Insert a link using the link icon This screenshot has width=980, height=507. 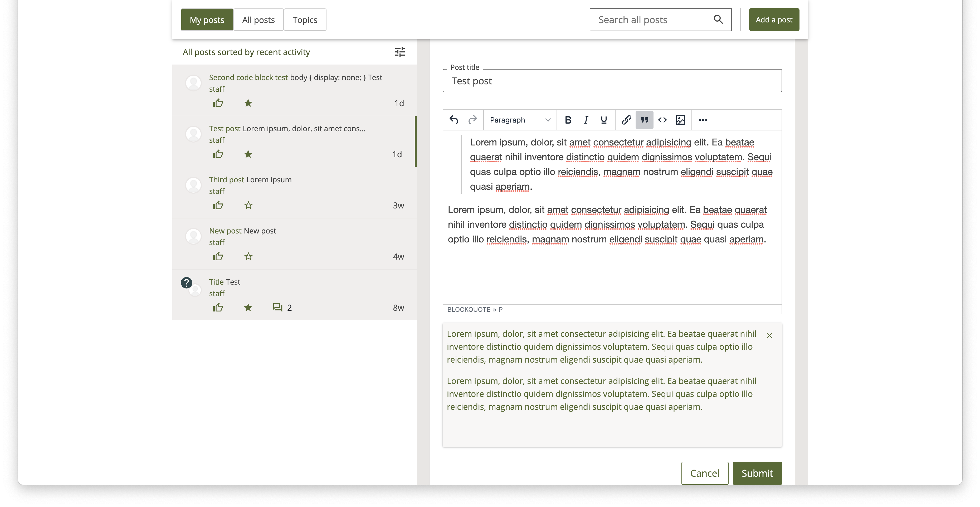625,120
